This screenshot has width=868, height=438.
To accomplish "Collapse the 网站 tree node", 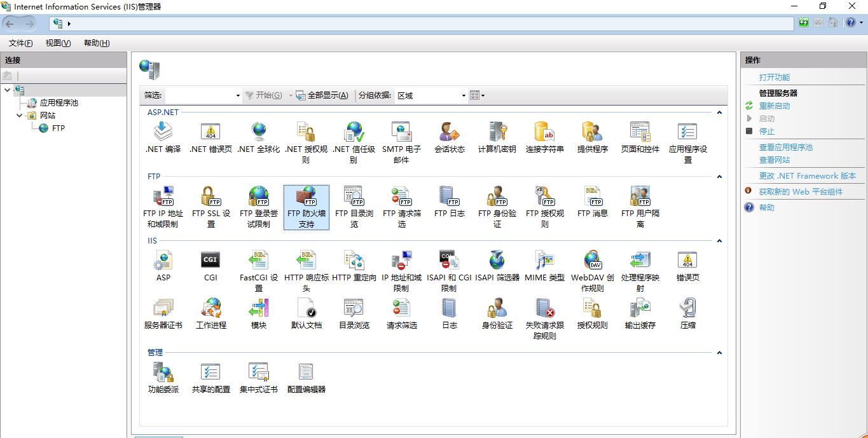I will pyautogui.click(x=19, y=115).
